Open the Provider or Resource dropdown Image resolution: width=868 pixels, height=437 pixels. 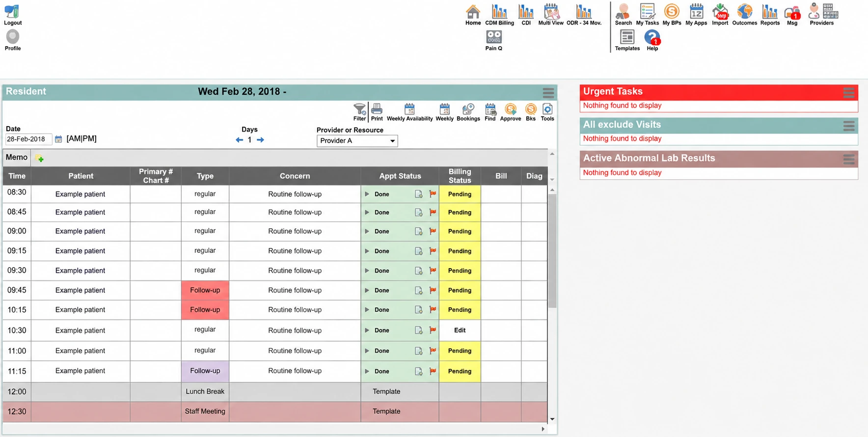tap(357, 141)
